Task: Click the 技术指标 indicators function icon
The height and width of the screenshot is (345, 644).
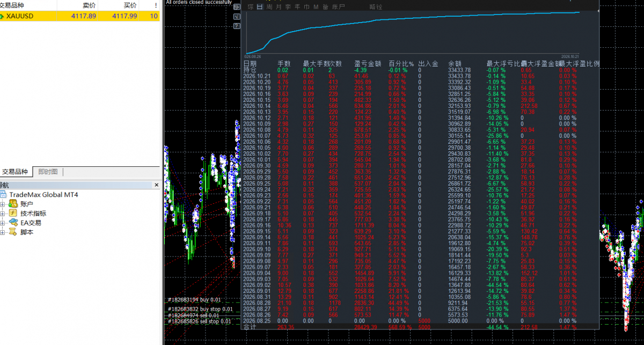Action: [x=13, y=213]
